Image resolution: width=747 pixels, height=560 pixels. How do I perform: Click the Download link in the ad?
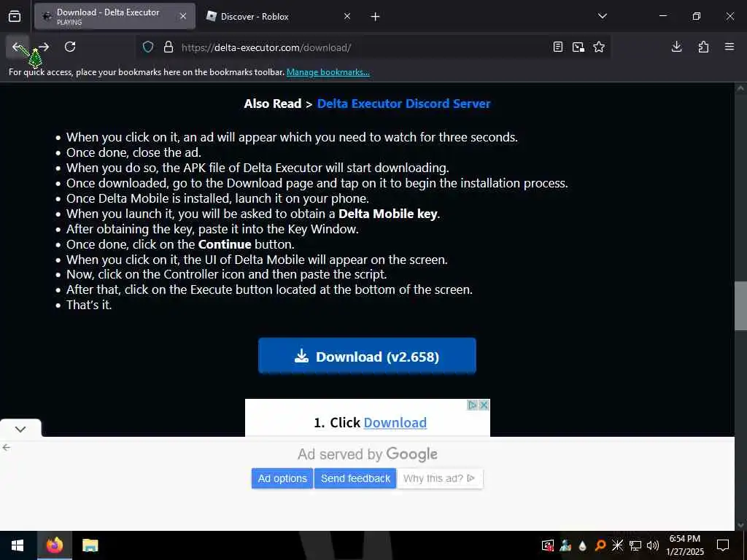coord(395,423)
